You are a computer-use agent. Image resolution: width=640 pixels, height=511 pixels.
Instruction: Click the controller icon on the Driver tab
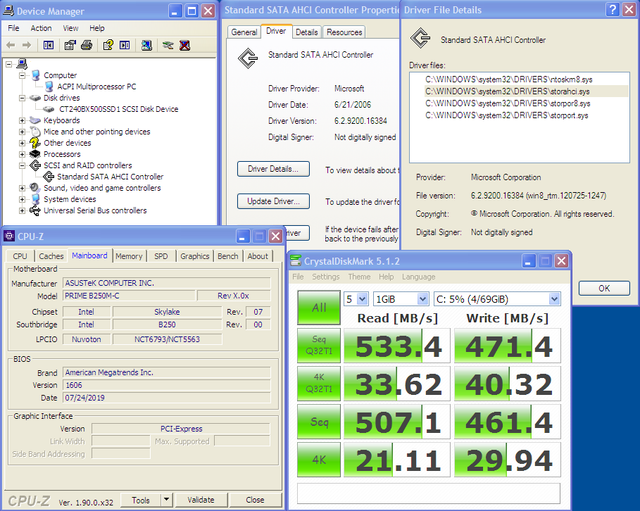coord(248,58)
